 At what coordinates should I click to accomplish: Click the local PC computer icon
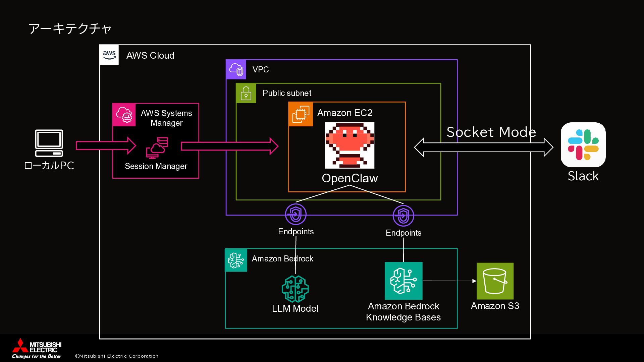49,143
